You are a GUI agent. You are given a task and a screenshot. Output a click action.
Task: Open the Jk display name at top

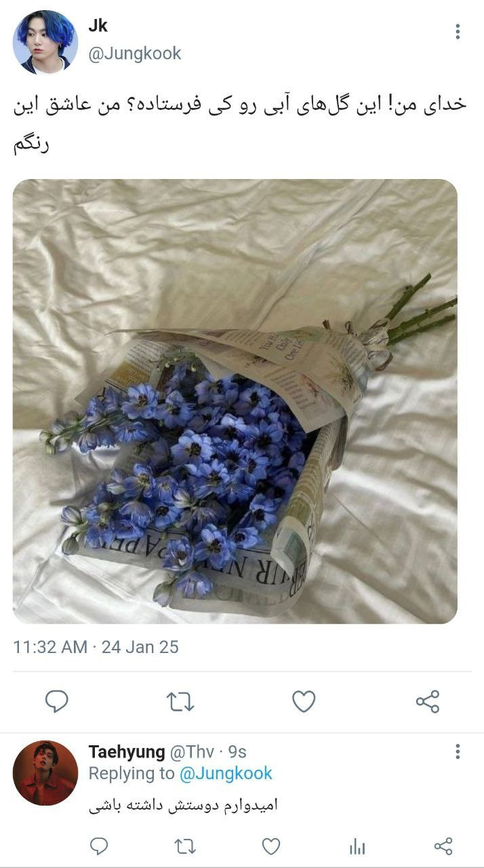click(x=98, y=26)
